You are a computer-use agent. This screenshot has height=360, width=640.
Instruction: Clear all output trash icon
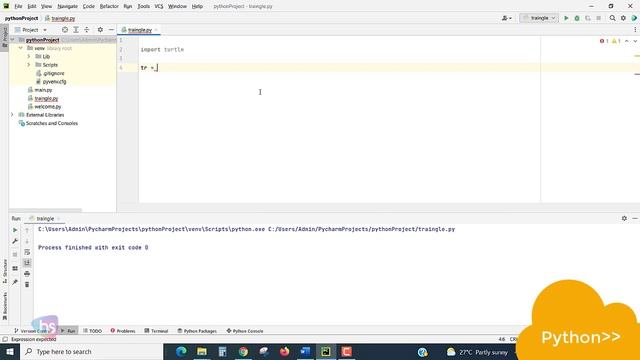coord(27,284)
